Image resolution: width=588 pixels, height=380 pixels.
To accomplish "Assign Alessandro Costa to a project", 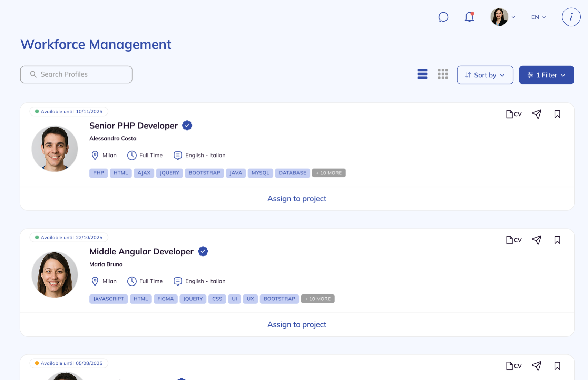I will [x=297, y=199].
